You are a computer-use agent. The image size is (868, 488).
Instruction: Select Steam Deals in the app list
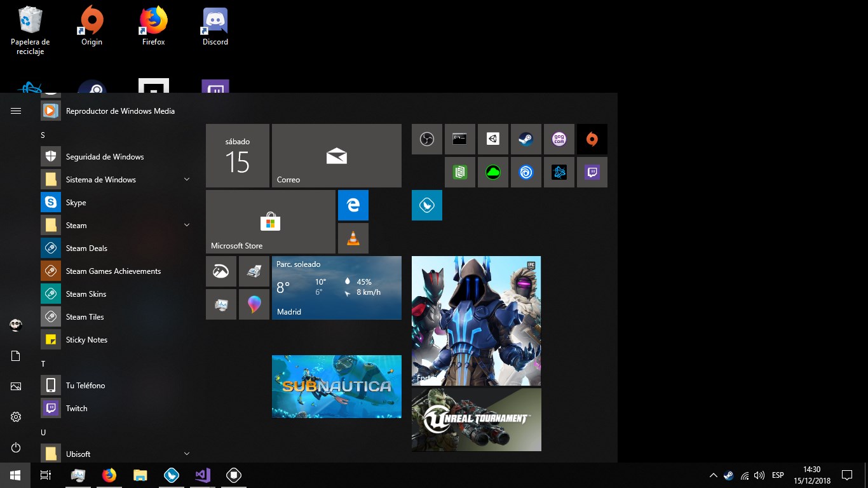[116, 248]
